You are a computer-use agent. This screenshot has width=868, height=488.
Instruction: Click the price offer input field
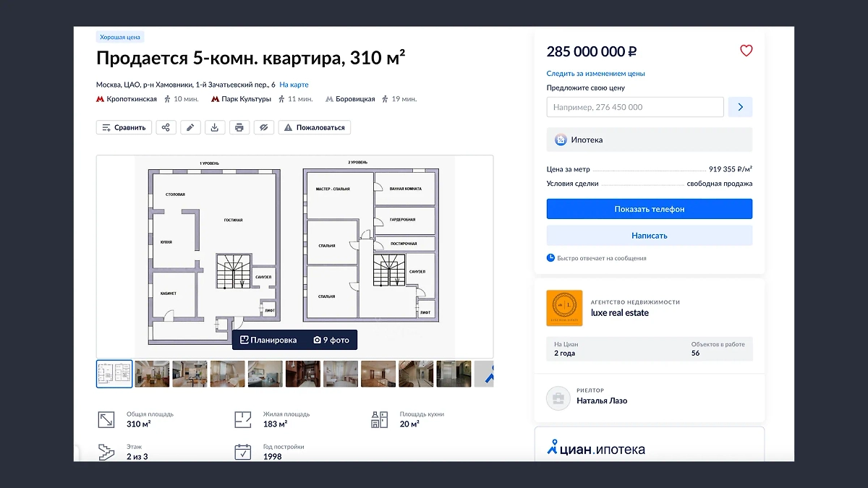(635, 106)
